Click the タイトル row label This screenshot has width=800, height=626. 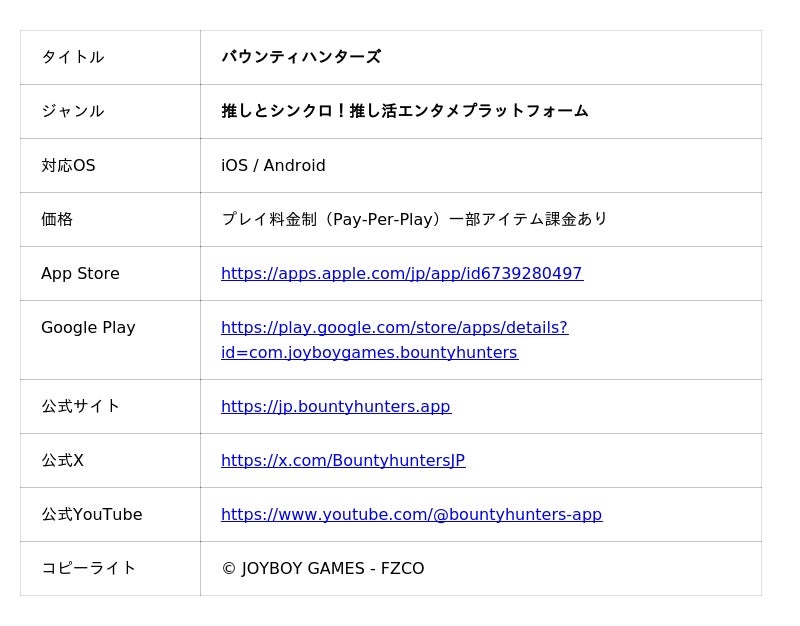73,57
